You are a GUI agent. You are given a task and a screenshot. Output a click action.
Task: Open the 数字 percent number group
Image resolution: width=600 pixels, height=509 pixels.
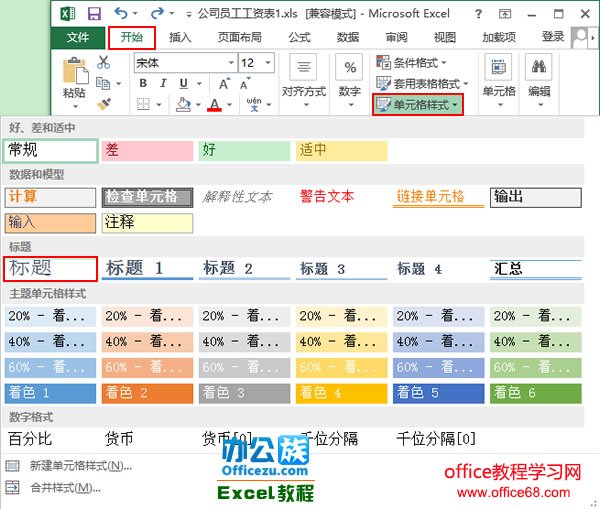click(x=350, y=81)
